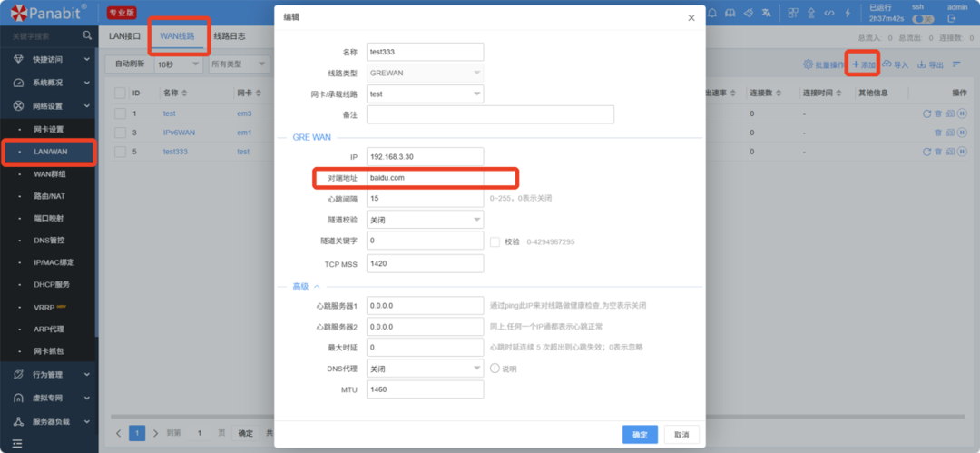Viewport: 980px width, 453px height.
Task: Click the pause icon in test333 row
Action: 963,152
